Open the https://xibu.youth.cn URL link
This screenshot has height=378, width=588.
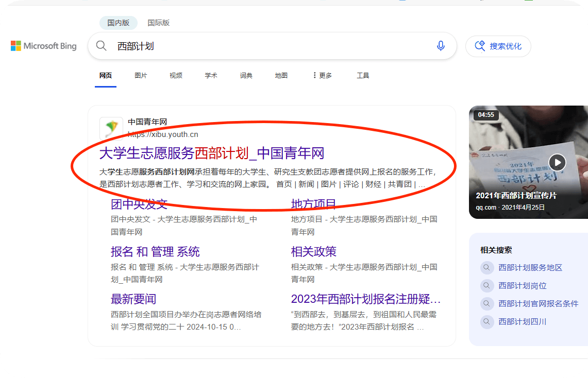[x=163, y=134]
